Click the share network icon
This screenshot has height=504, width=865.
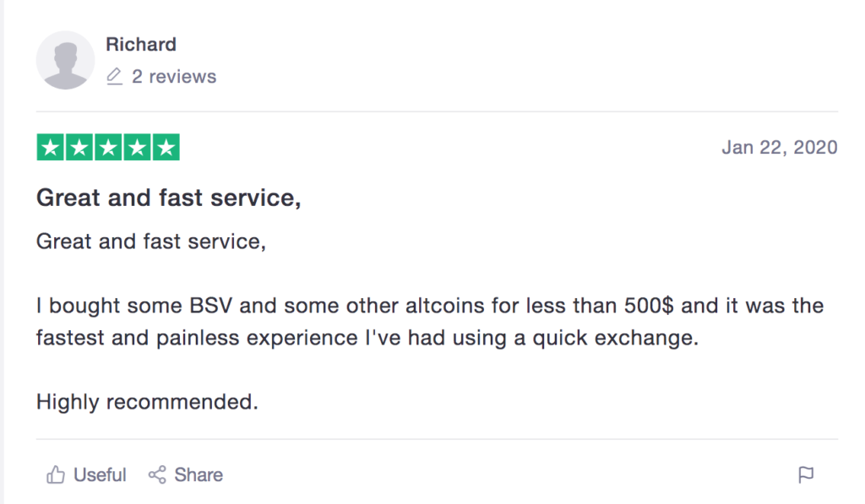point(157,474)
